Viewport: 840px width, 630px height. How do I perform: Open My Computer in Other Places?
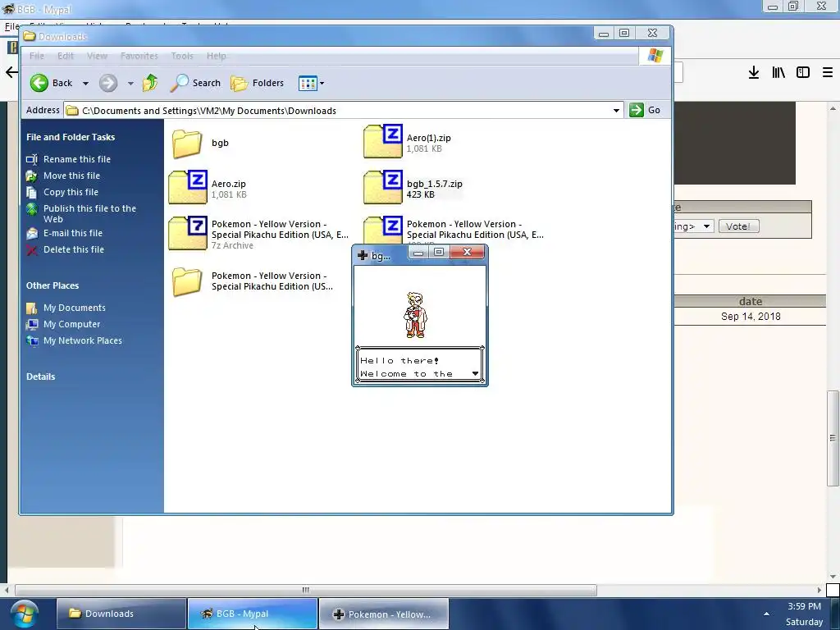point(71,324)
